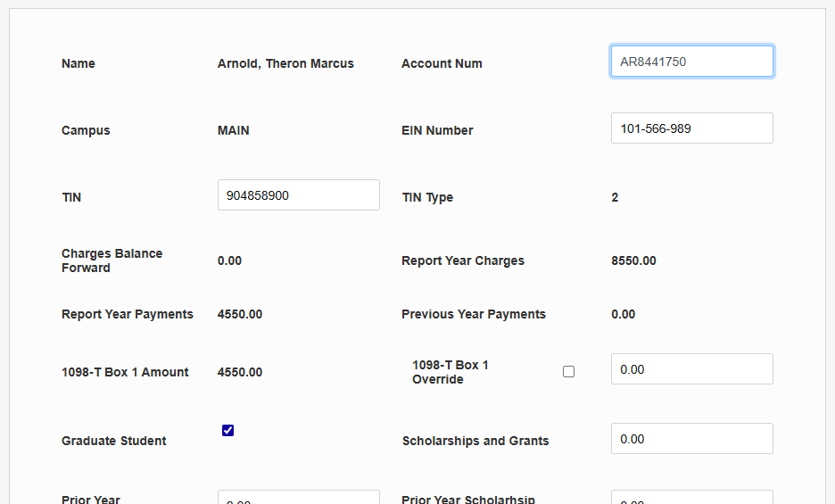
Task: Click the 1098-T Box 1 Amount value
Action: coord(240,372)
